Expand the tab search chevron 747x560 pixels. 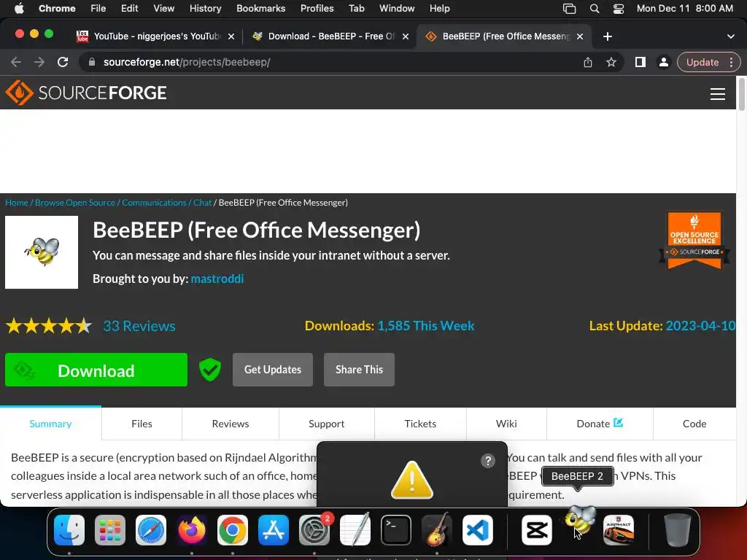pos(730,36)
